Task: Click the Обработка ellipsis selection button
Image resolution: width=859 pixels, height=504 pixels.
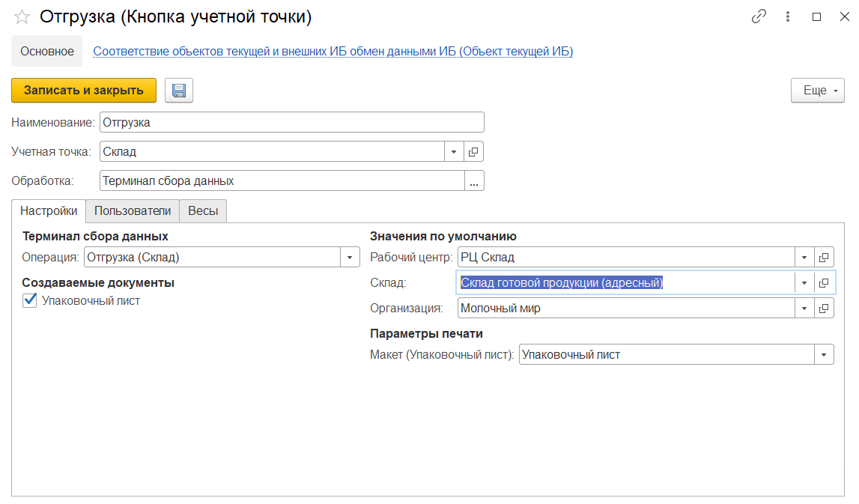Action: pos(475,181)
